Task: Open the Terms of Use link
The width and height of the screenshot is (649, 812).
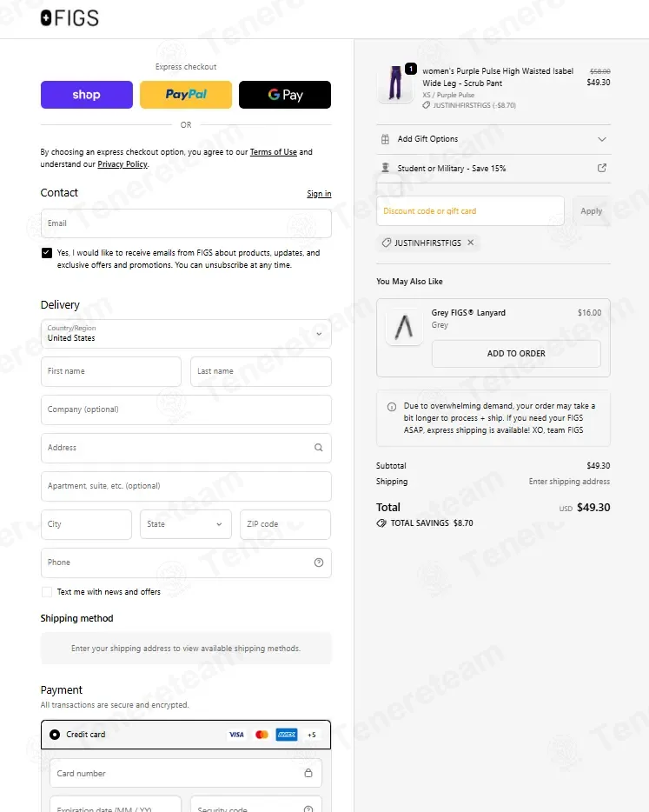Action: pyautogui.click(x=274, y=152)
